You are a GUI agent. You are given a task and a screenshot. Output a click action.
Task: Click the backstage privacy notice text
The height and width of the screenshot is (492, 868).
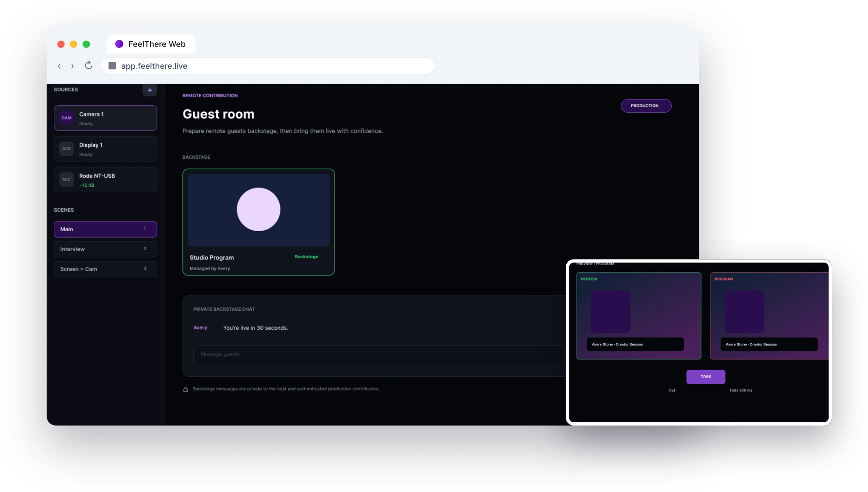(286, 389)
